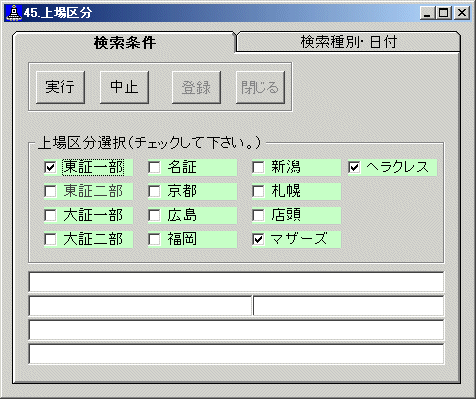Maximize the 45.上場区分 window
Image resolution: width=476 pixels, height=399 pixels.
444,13
